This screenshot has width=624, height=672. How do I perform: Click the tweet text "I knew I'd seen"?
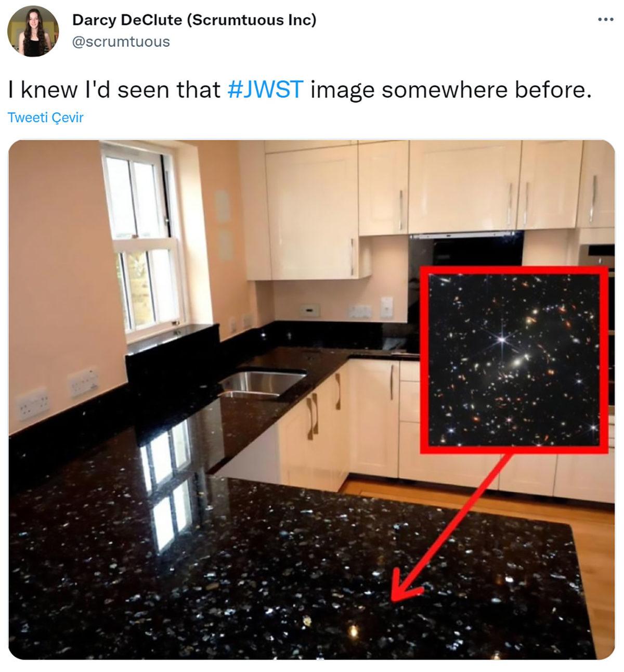[x=114, y=89]
